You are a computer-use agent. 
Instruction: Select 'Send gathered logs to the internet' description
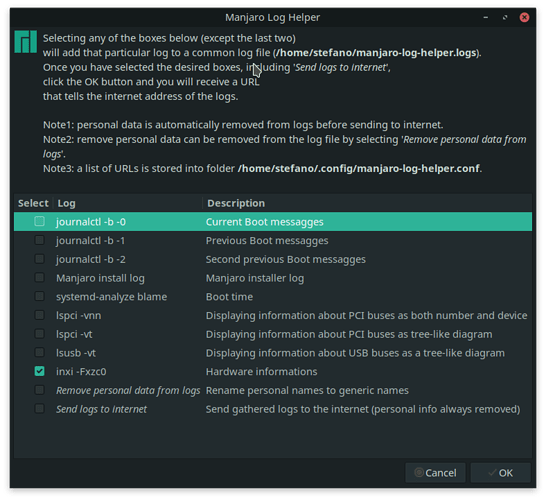(363, 409)
